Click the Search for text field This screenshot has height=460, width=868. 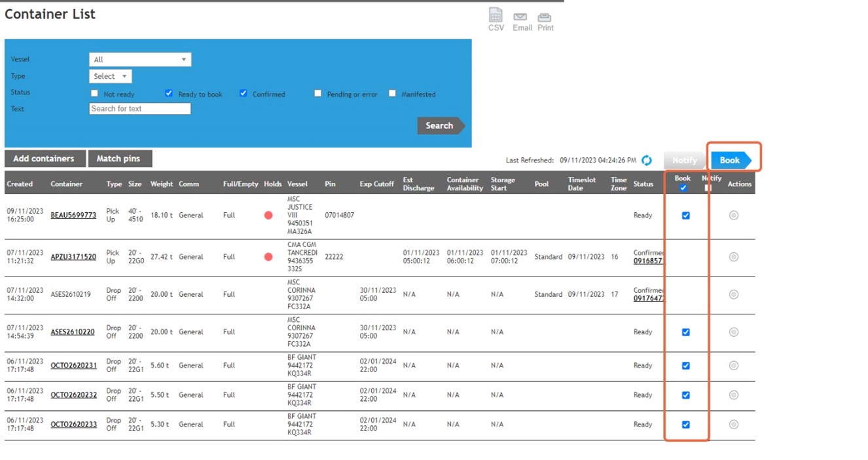click(140, 109)
